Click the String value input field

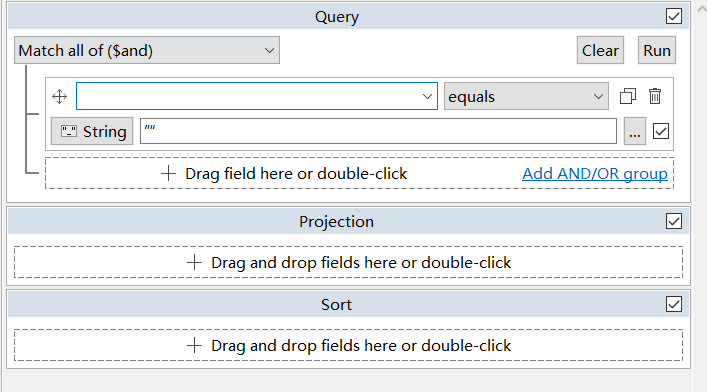pyautogui.click(x=378, y=131)
